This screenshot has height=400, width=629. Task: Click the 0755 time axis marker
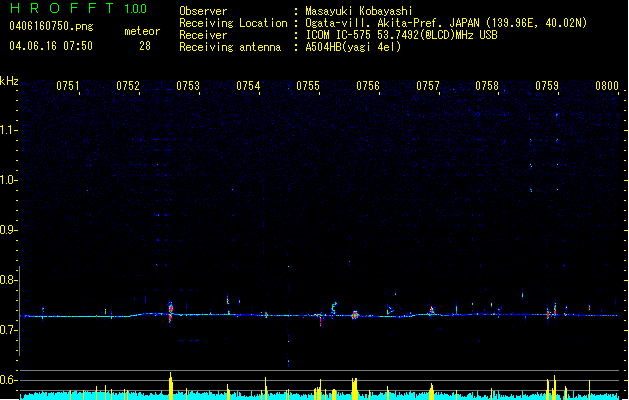pos(308,86)
